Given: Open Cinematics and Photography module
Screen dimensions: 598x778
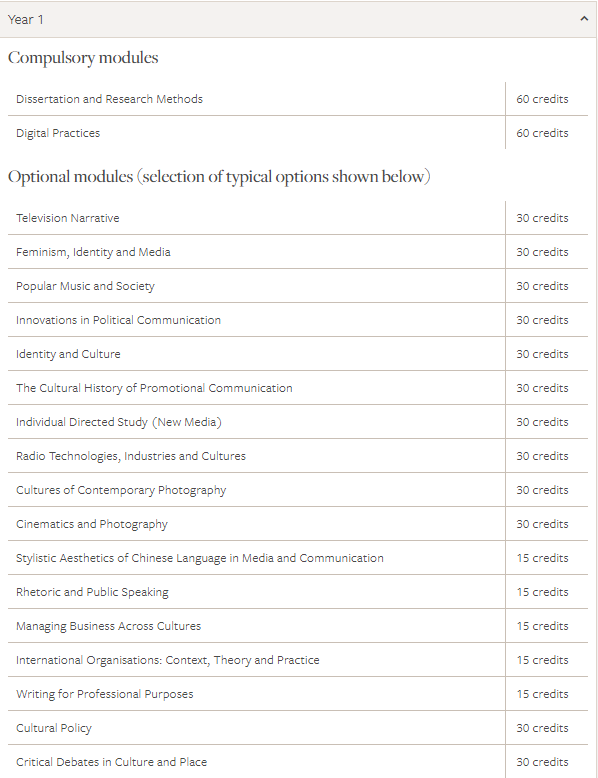Looking at the screenshot, I should 92,524.
